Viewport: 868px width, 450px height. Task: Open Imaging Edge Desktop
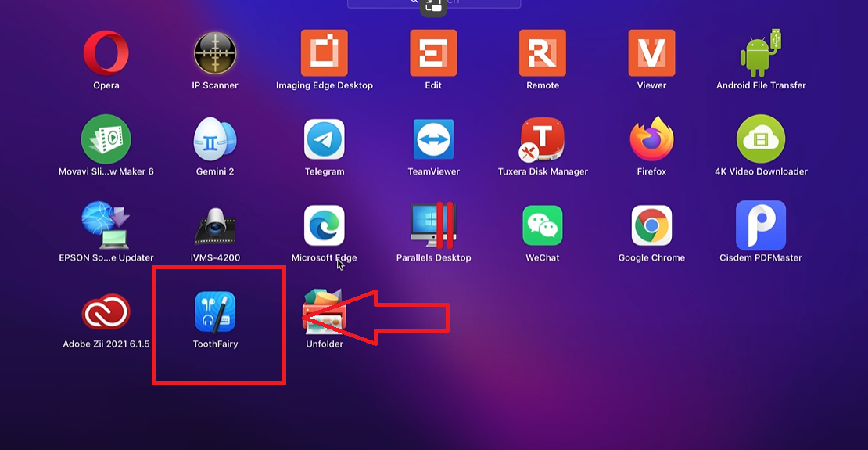coord(324,53)
